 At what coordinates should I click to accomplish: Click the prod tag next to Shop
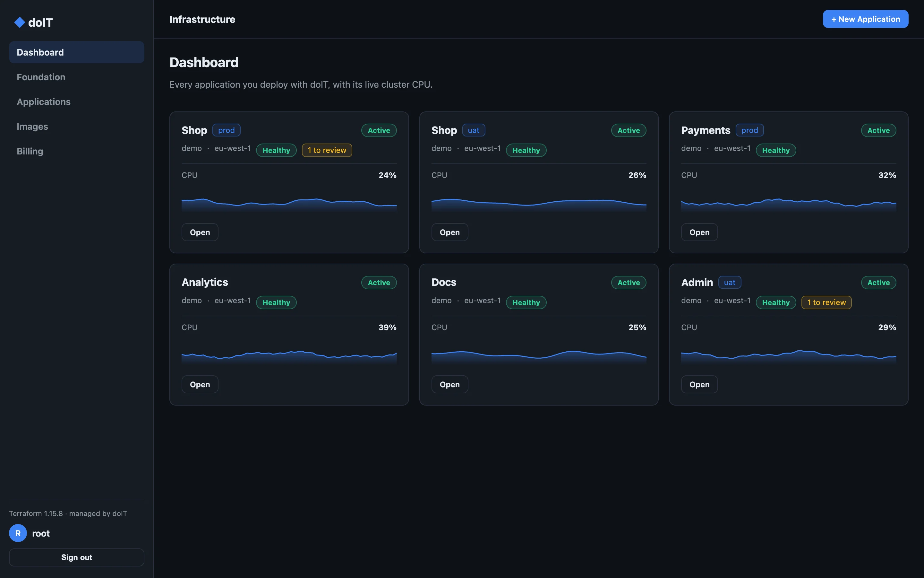pos(227,130)
